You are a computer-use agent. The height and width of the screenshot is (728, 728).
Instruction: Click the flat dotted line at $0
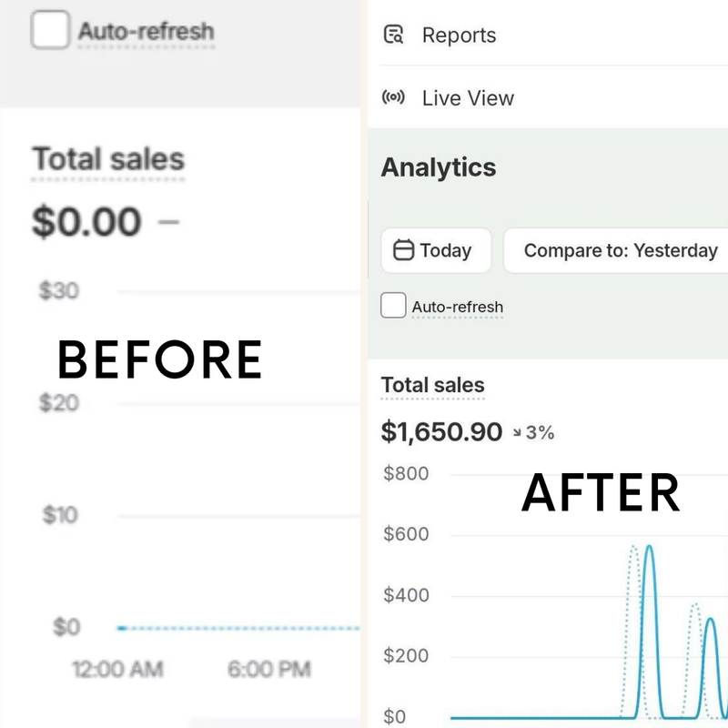(x=237, y=628)
